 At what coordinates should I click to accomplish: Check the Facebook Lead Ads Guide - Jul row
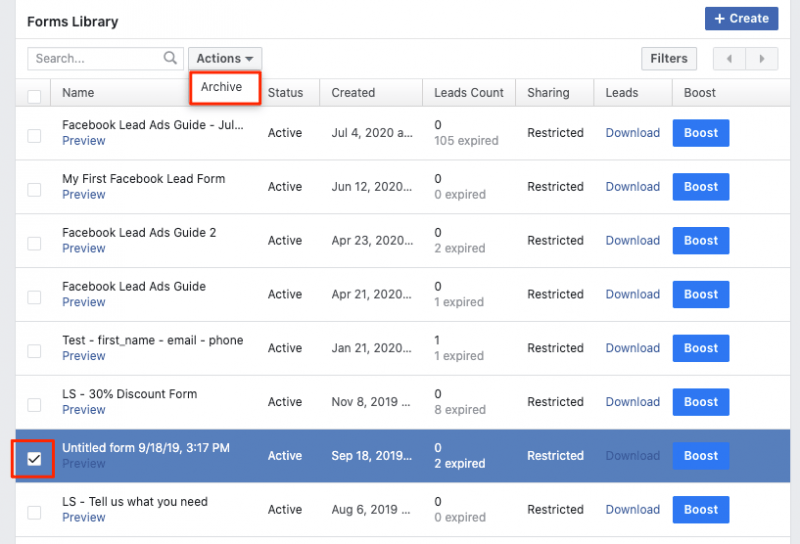pyautogui.click(x=34, y=136)
